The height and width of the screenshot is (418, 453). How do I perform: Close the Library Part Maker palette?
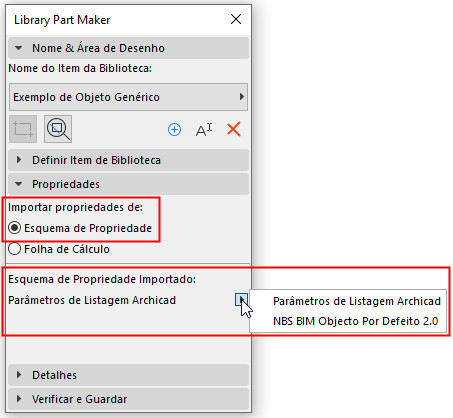tap(236, 19)
